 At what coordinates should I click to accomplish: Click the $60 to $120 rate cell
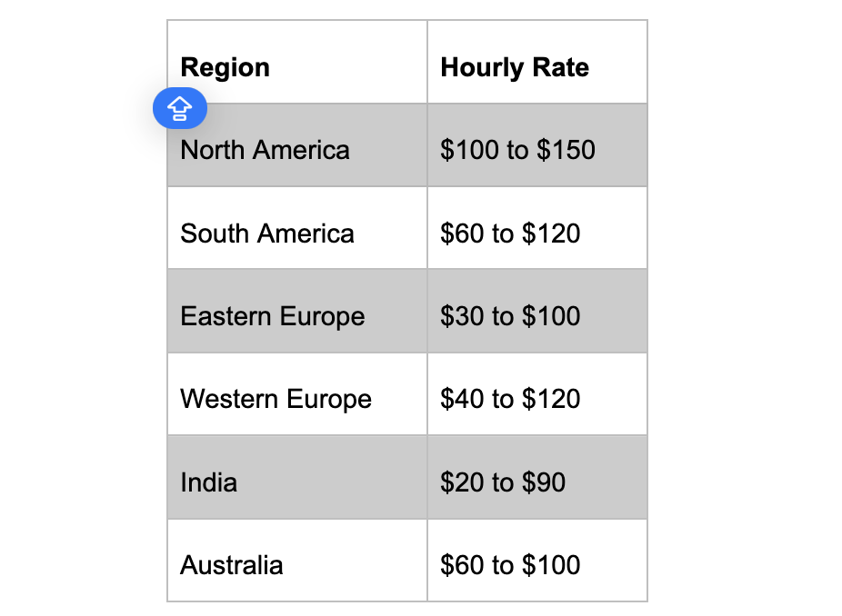(537, 228)
